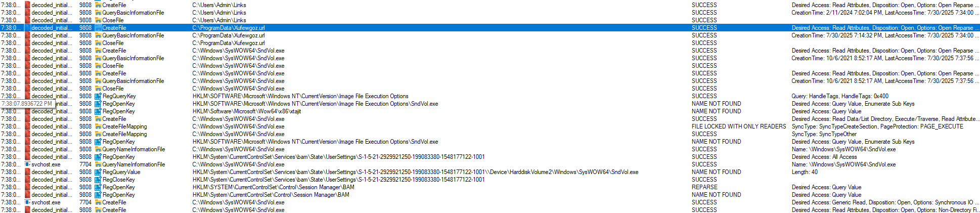Select the highlighted C:\ProgramData\Xufewgoz.url path

click(229, 28)
